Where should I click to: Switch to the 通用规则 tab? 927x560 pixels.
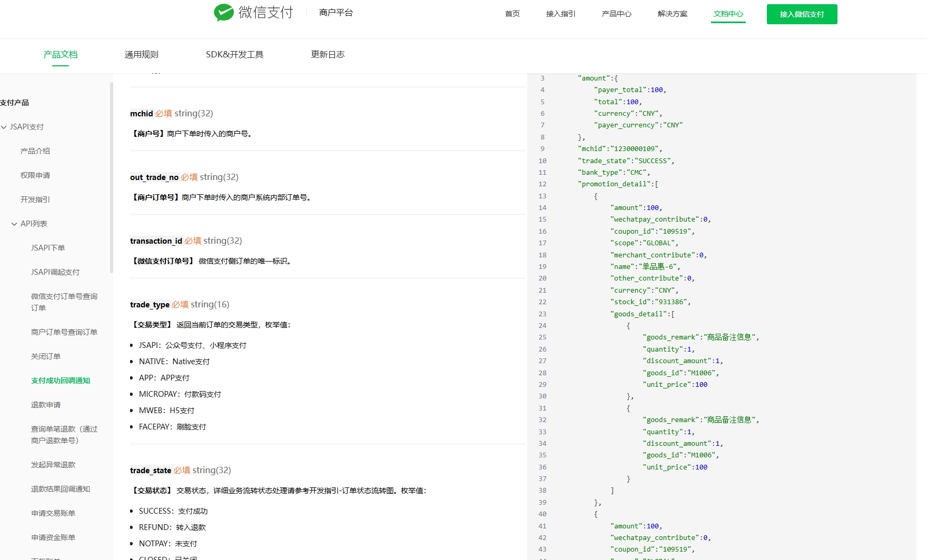[142, 54]
